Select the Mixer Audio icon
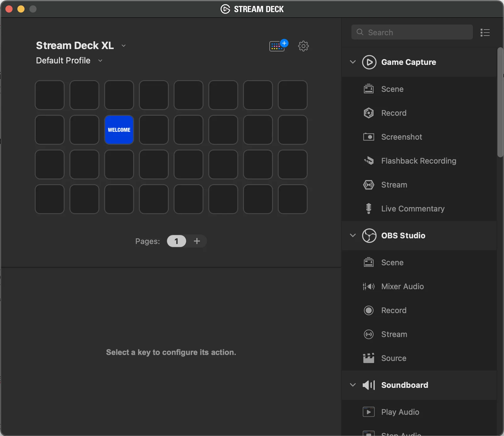 pyautogui.click(x=369, y=286)
